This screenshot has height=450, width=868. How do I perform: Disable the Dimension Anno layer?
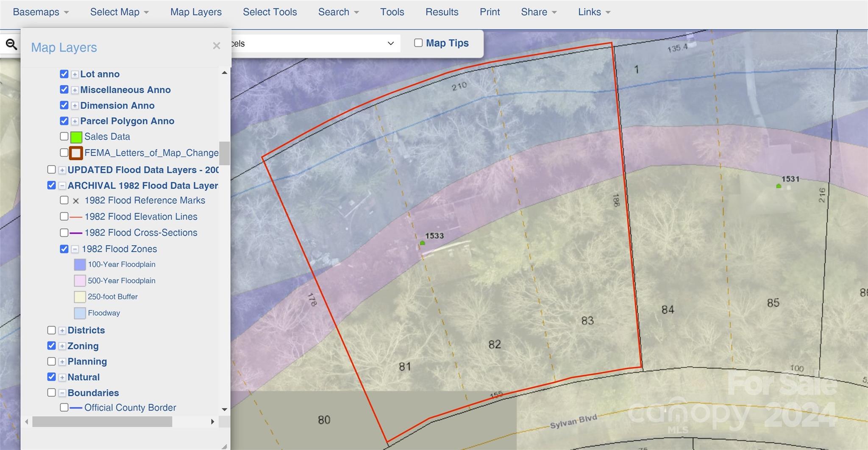tap(64, 105)
